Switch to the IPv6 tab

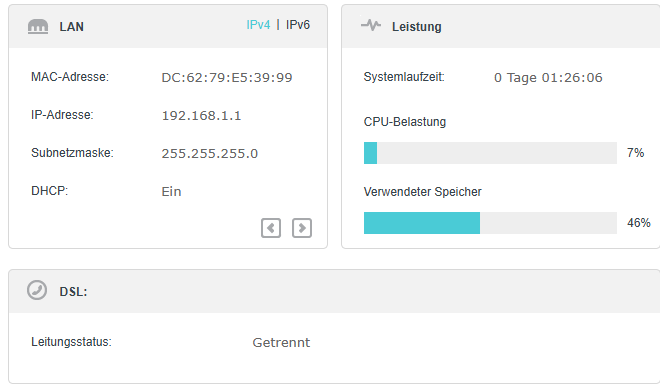(x=298, y=25)
